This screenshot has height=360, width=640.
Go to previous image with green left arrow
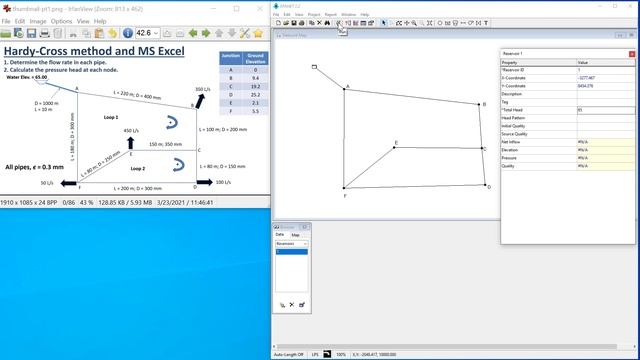[193, 33]
